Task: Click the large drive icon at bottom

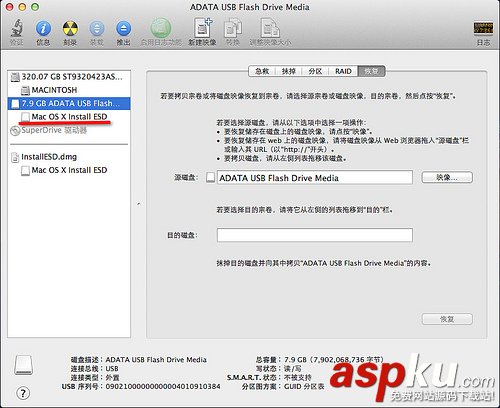Action: [24, 365]
